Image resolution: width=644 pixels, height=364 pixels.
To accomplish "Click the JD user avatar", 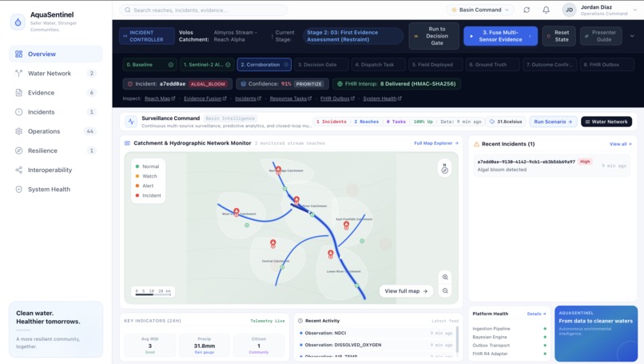I will [x=569, y=10].
